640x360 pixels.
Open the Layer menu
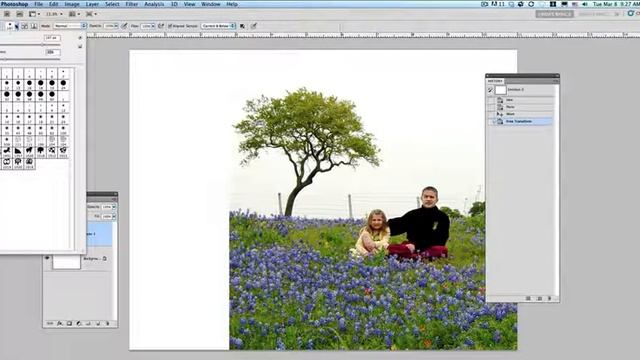(92, 4)
